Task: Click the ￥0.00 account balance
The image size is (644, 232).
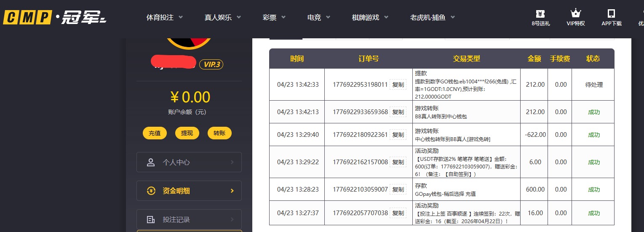Action: click(x=190, y=97)
